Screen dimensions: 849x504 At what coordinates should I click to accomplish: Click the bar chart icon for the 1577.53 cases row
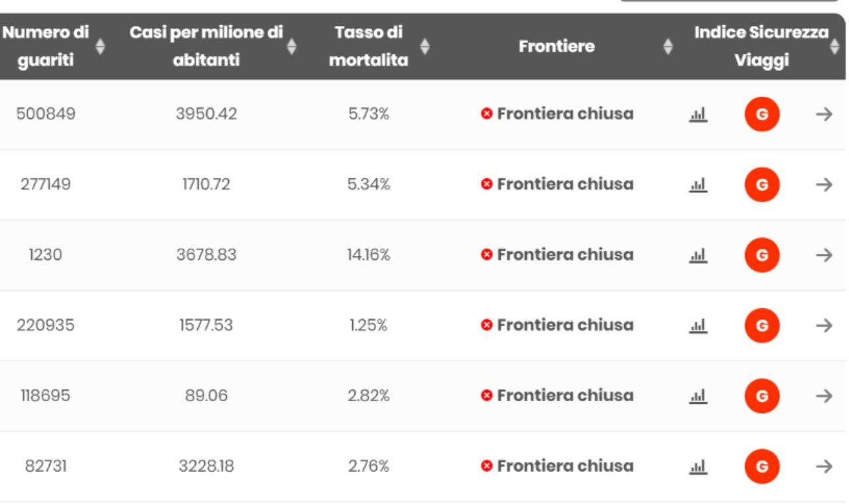pos(698,326)
